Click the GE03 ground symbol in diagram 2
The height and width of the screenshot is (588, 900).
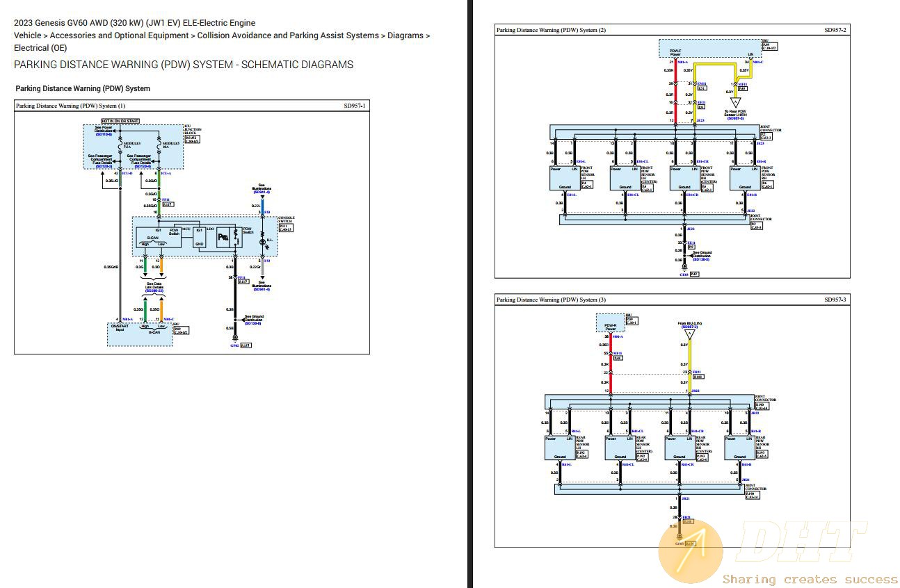pos(683,268)
